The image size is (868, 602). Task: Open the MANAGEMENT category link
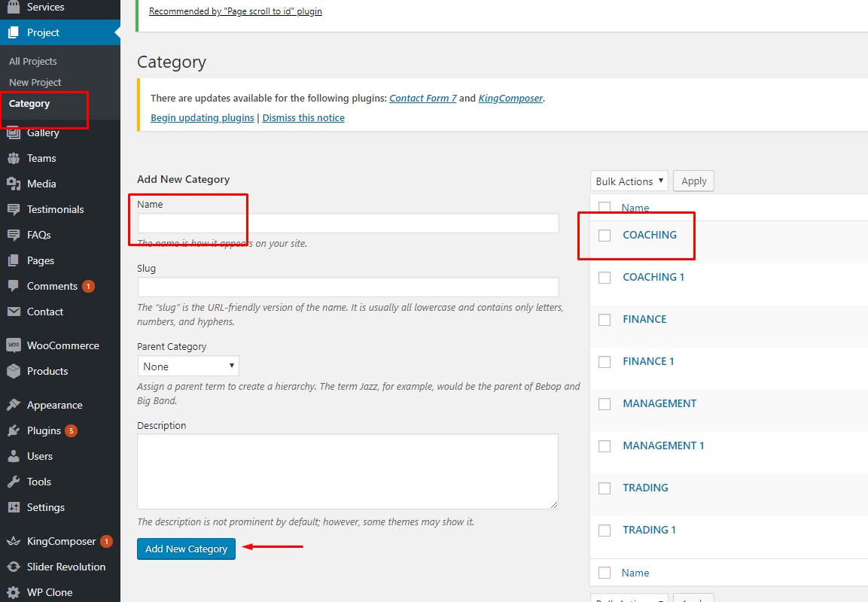pos(659,403)
